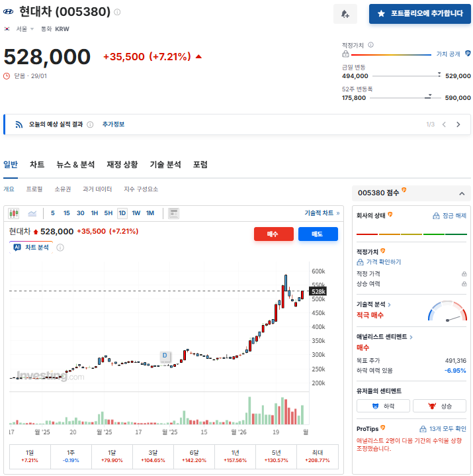This screenshot has width=473, height=476.
Task: Select the 최대 performance range cell
Action: tap(318, 457)
